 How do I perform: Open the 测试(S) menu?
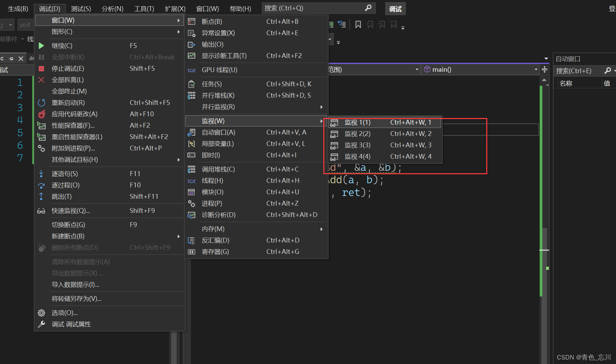(x=81, y=9)
